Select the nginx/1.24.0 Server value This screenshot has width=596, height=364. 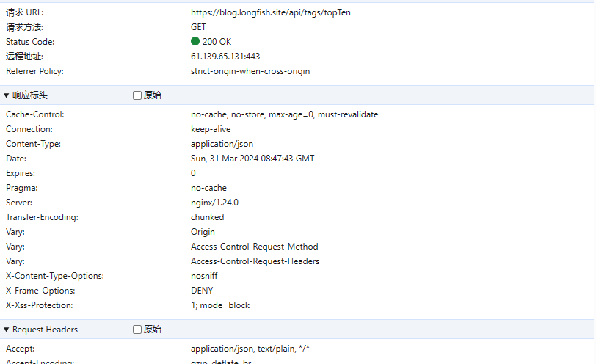[x=214, y=203]
